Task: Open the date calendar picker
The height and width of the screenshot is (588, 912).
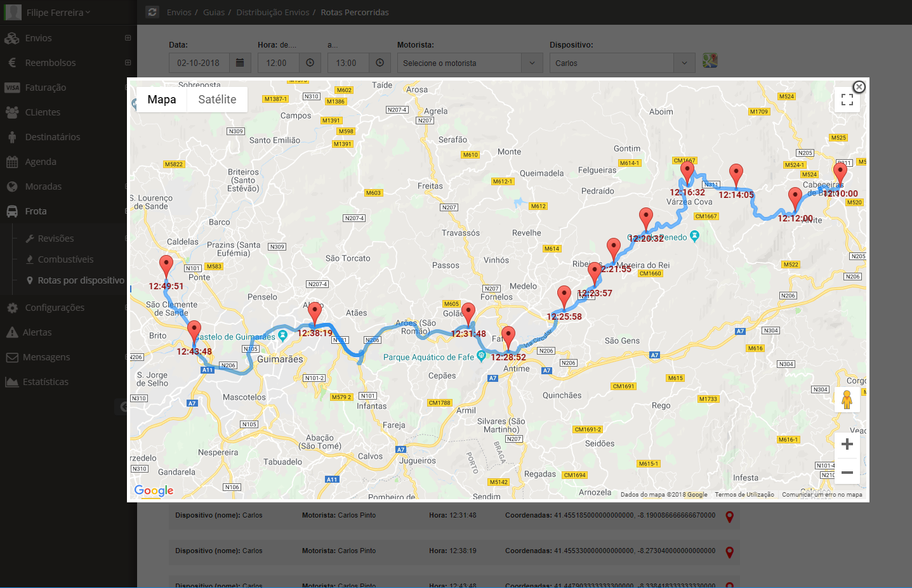Action: (240, 63)
